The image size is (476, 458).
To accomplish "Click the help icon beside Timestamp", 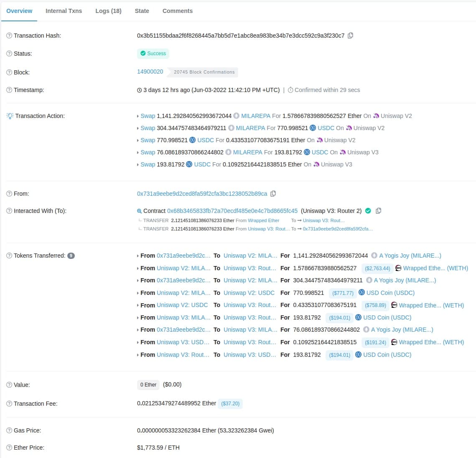I will [9, 90].
